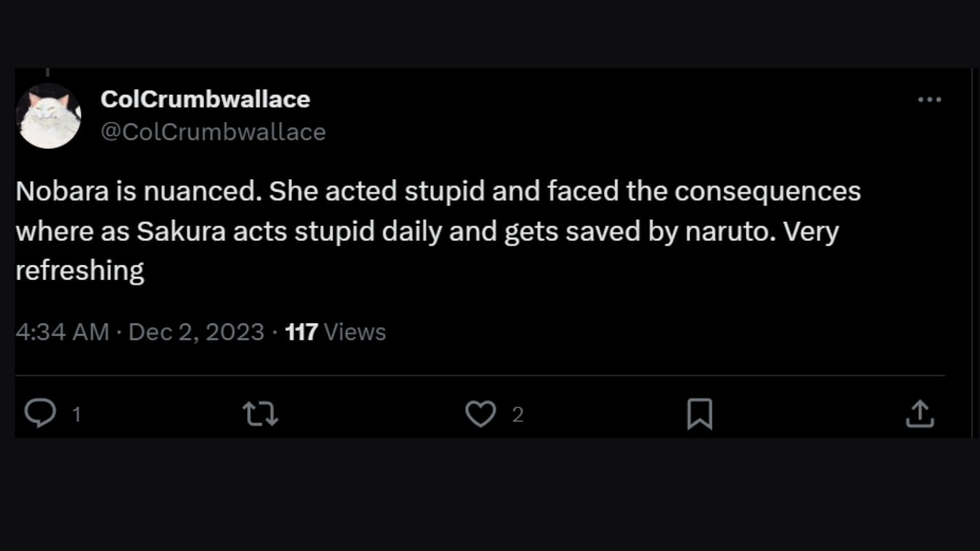Click the word consequences in the tweet
Screen dimensions: 980x551
[767, 192]
